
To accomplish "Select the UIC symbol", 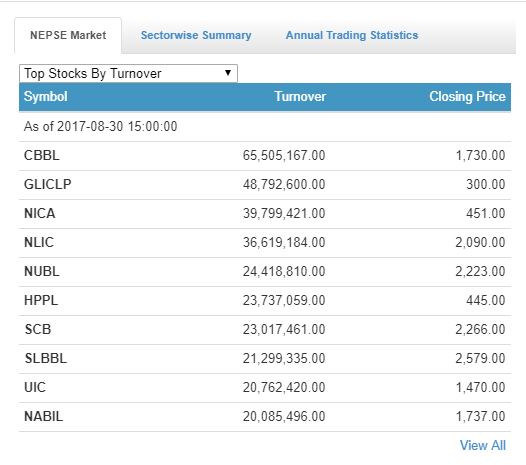I will (x=35, y=387).
